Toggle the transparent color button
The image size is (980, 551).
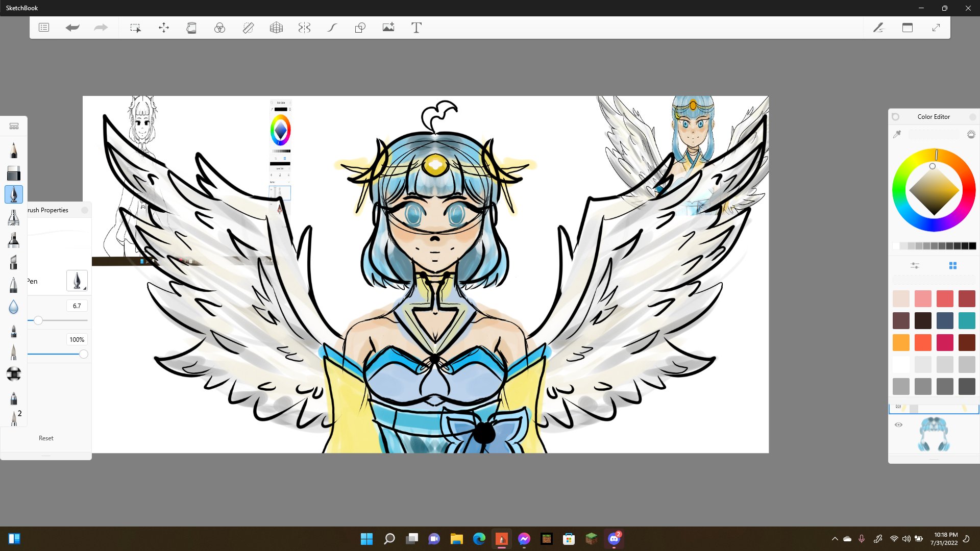[x=971, y=134]
